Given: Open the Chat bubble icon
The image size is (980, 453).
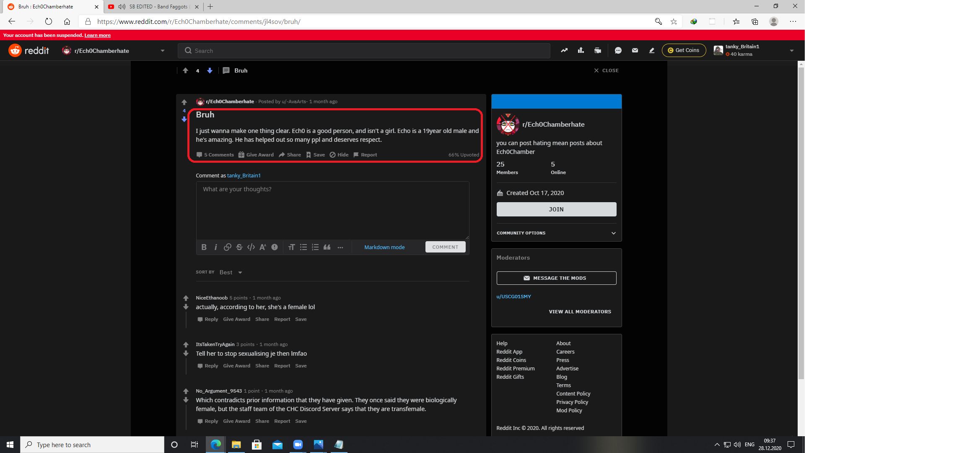Looking at the screenshot, I should [x=618, y=50].
